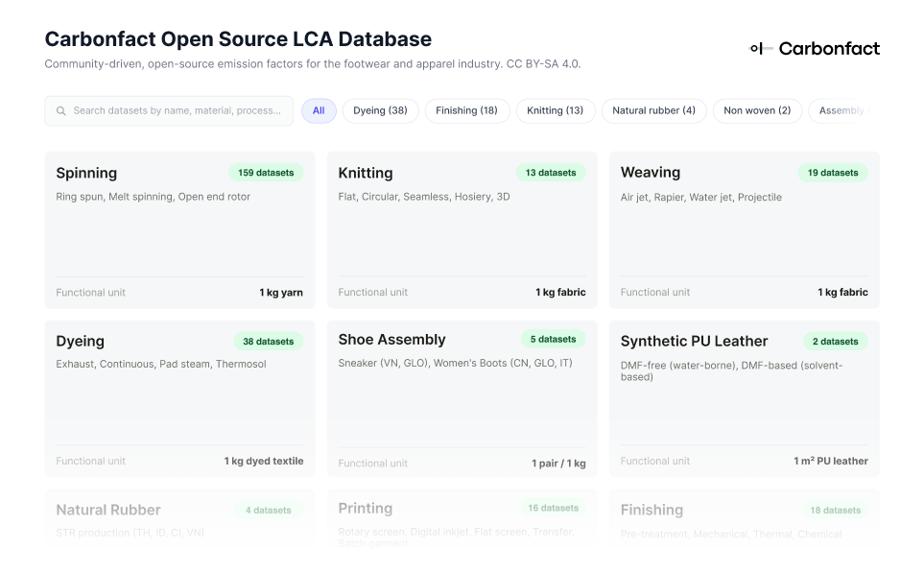Click "1 kg fabric" in Weaving card
Screen dimensions: 924x572
click(842, 292)
